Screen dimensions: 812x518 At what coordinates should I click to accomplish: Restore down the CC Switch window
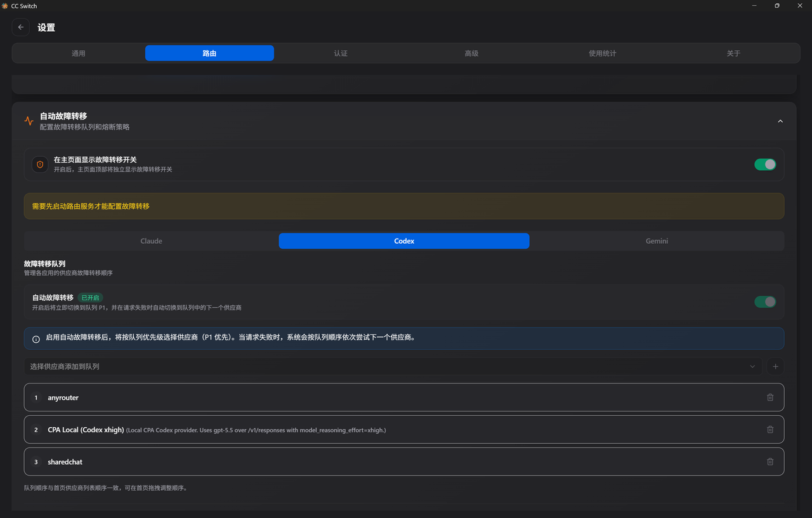pos(777,6)
